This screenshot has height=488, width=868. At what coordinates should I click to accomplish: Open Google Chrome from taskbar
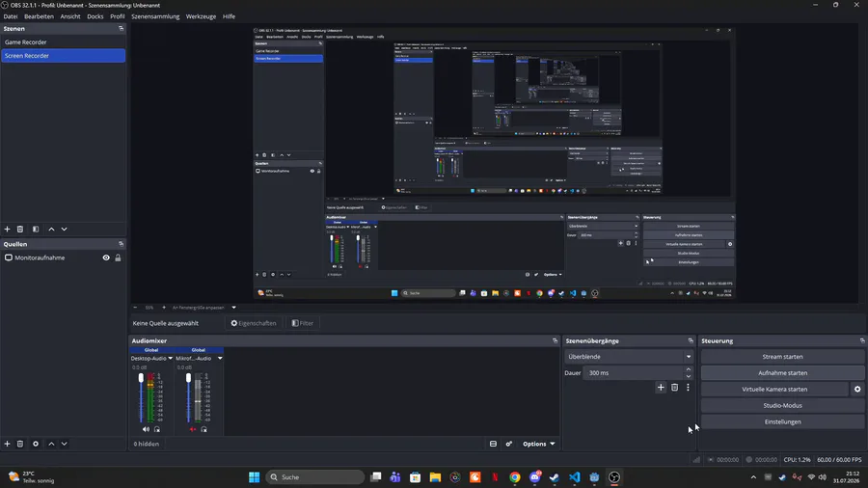(x=515, y=477)
